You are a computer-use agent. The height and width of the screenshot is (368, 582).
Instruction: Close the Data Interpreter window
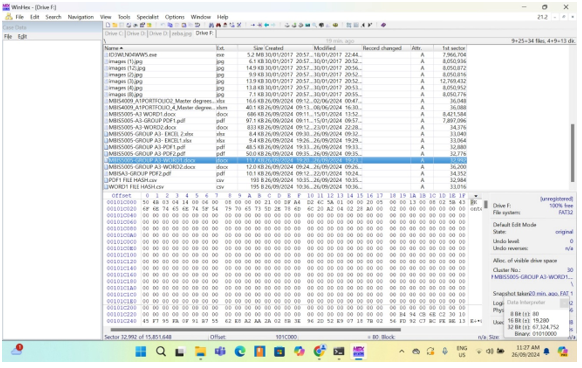pyautogui.click(x=565, y=303)
